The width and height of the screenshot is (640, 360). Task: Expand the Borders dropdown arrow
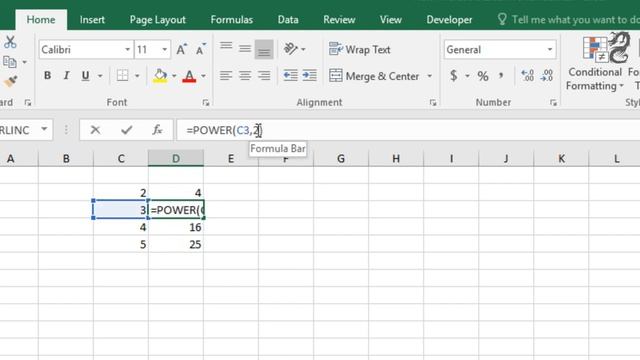tap(137, 76)
